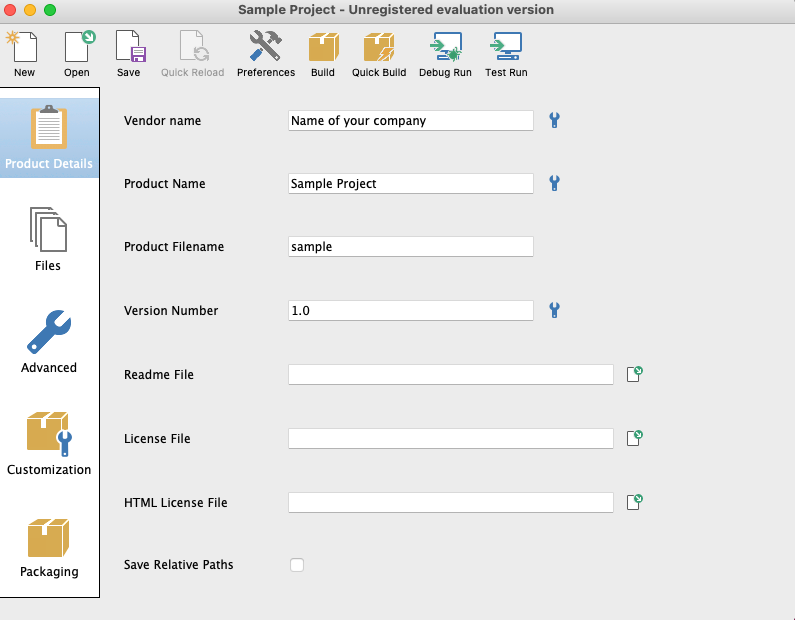The image size is (795, 620).
Task: Click wrench icon beside Version Number
Action: [554, 311]
